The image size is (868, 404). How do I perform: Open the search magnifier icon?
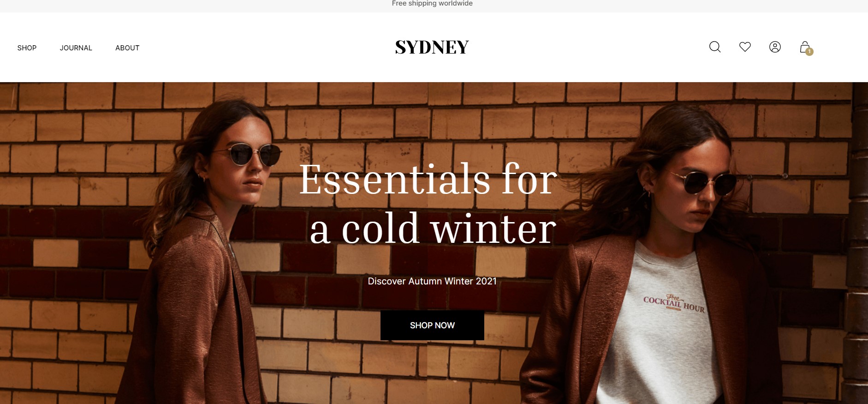coord(715,47)
